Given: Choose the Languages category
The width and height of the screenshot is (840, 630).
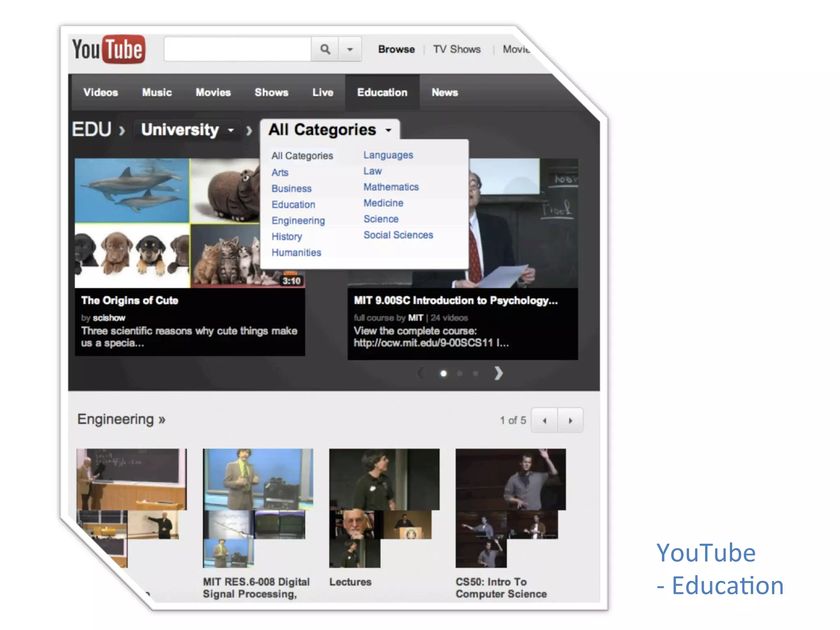Looking at the screenshot, I should coord(388,155).
